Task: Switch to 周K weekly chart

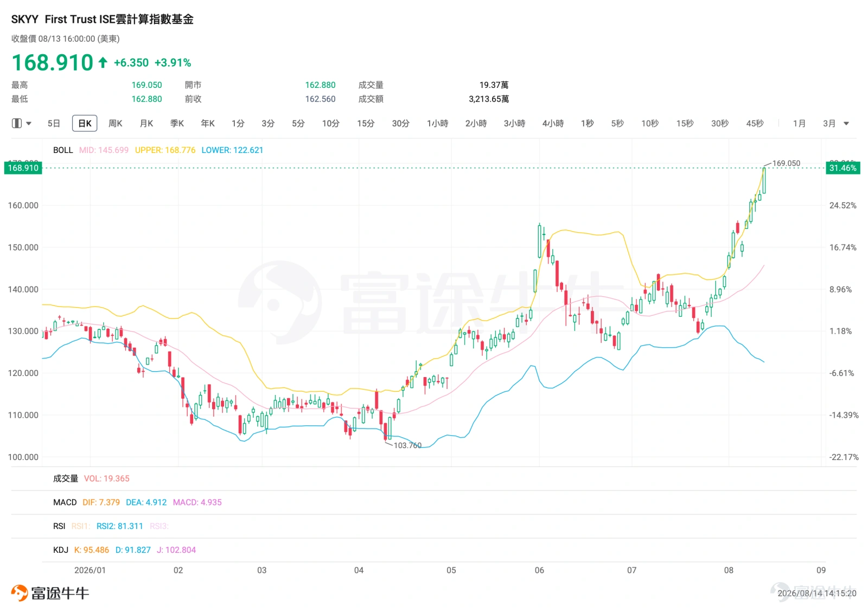Action: tap(116, 124)
